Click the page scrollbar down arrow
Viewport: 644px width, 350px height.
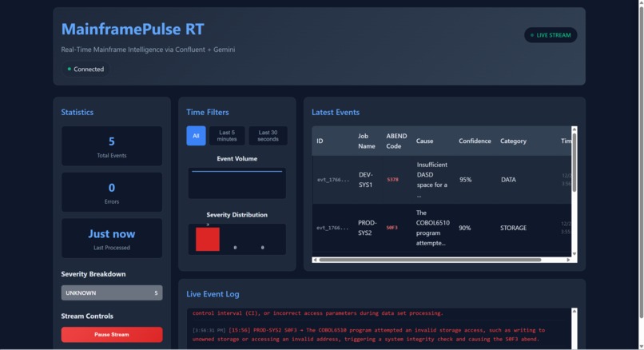[x=641, y=347]
